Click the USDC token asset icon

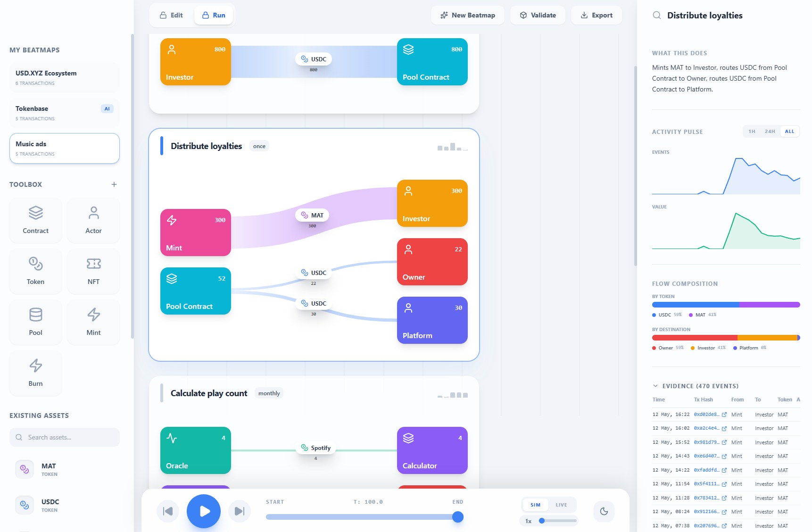25,505
